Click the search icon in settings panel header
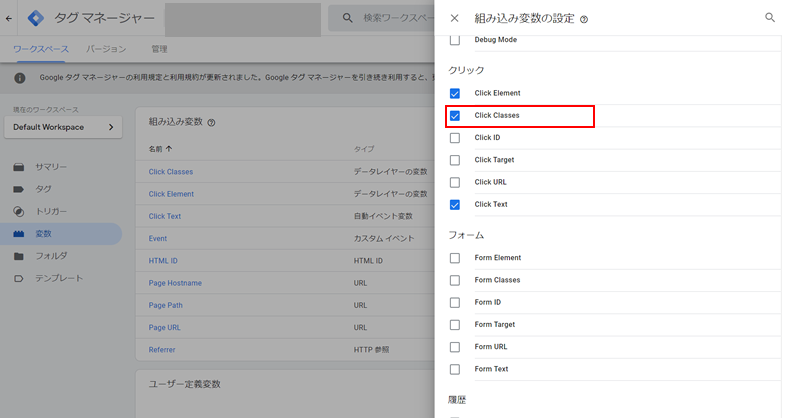The width and height of the screenshot is (786, 418). 769,18
